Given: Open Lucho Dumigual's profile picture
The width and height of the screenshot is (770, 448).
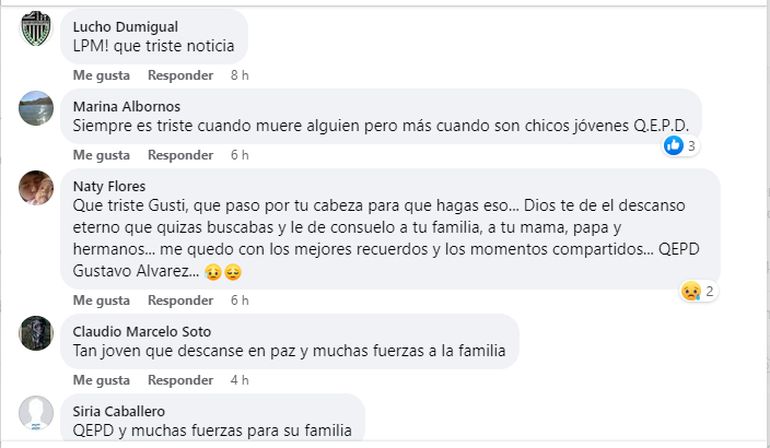Looking at the screenshot, I should pos(37,29).
